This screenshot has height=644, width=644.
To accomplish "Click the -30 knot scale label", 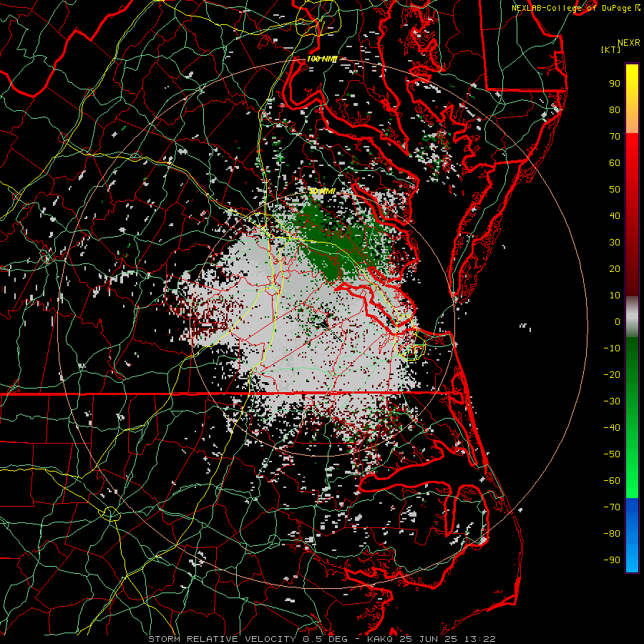I will click(x=612, y=401).
